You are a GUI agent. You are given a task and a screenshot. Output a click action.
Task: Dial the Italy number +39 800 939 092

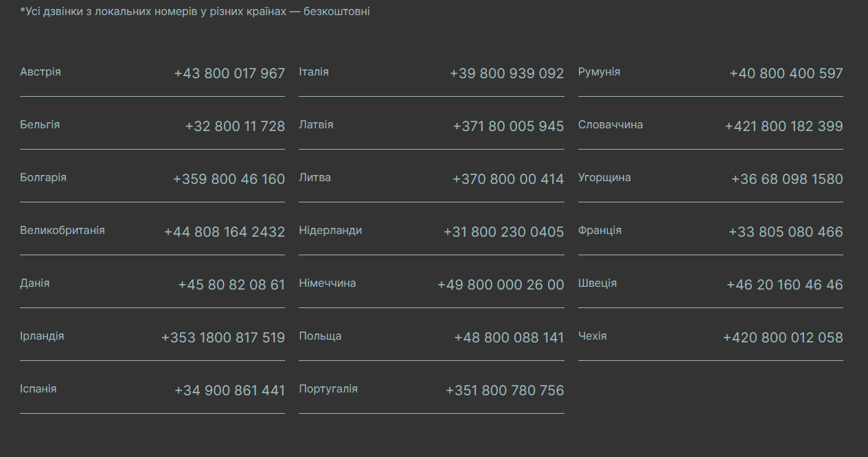point(507,73)
